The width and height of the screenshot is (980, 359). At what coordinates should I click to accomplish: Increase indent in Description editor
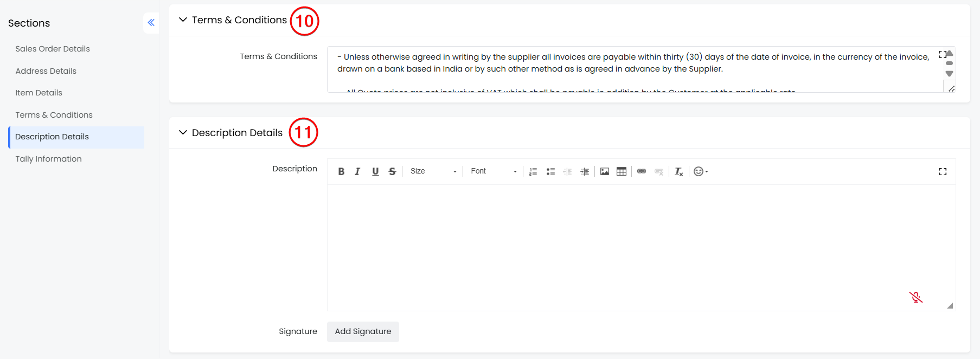coord(585,171)
